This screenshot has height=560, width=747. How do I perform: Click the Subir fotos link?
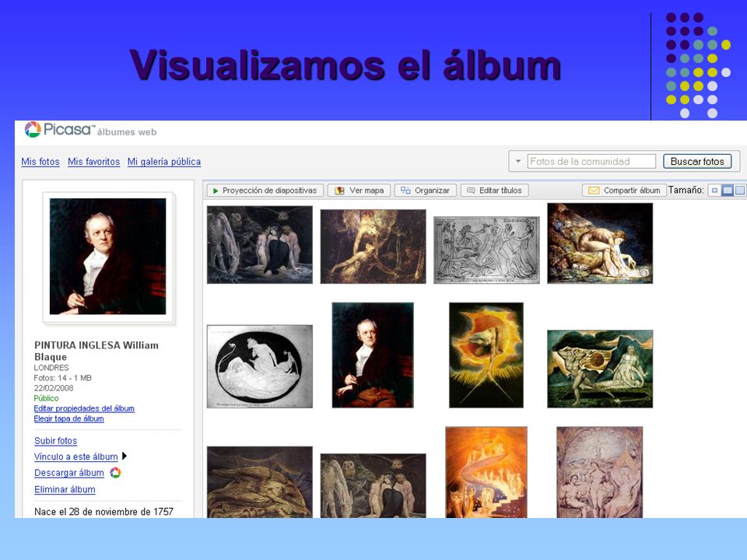(x=56, y=441)
